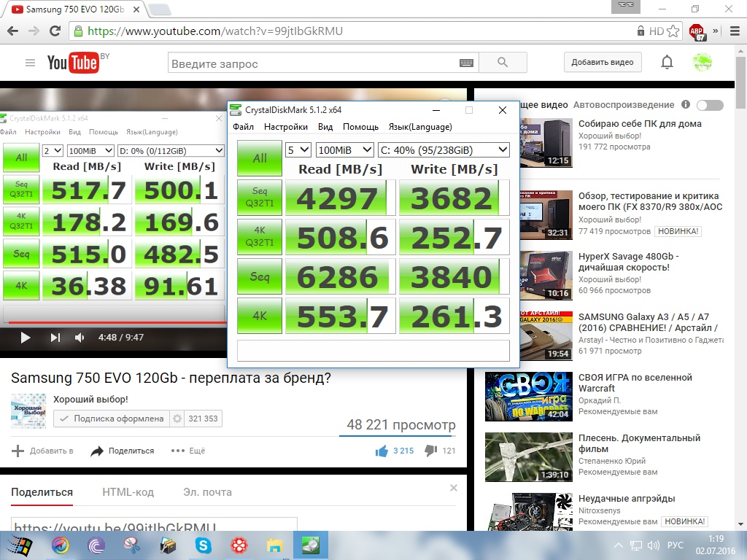The width and height of the screenshot is (747, 560).
Task: Click Добавить в playlist button
Action: coord(42,451)
